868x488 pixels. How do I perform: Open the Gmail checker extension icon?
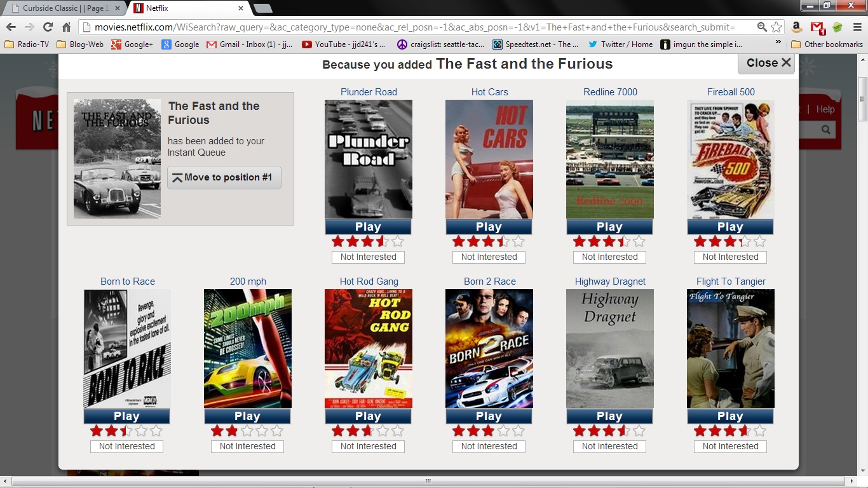[x=817, y=27]
